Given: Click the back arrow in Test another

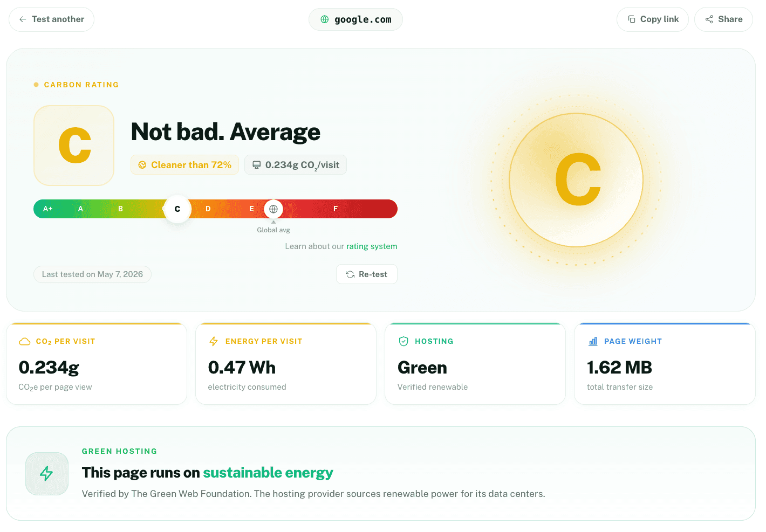Looking at the screenshot, I should click(23, 19).
